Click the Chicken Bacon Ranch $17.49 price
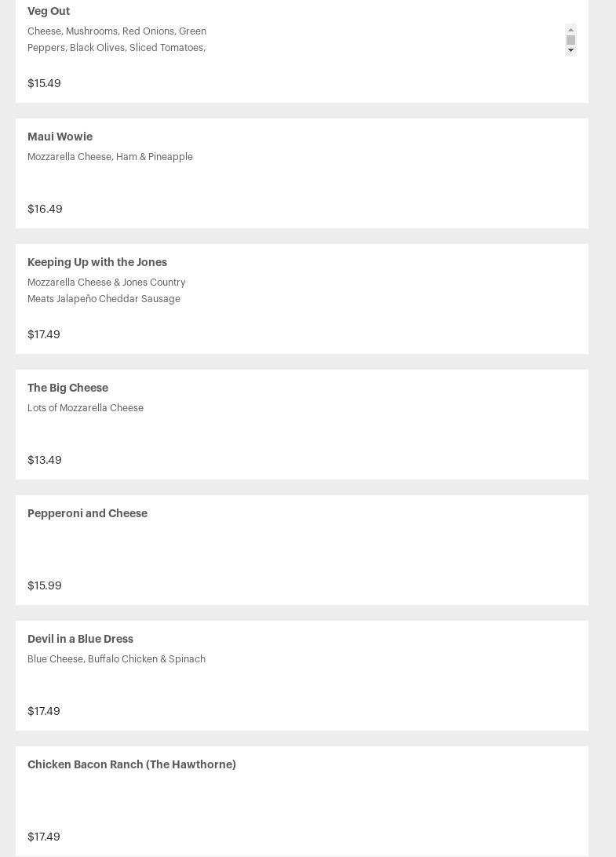 (44, 837)
